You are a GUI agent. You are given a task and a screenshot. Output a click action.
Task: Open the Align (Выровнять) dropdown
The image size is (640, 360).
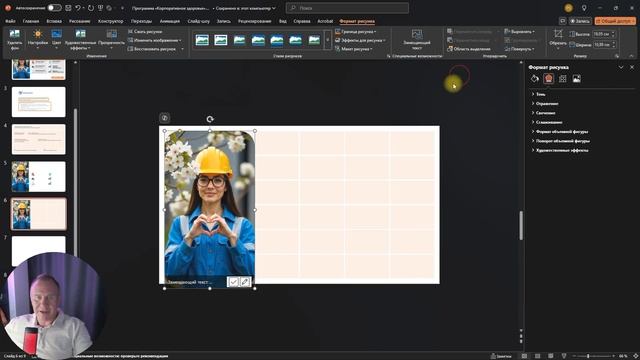coord(520,31)
